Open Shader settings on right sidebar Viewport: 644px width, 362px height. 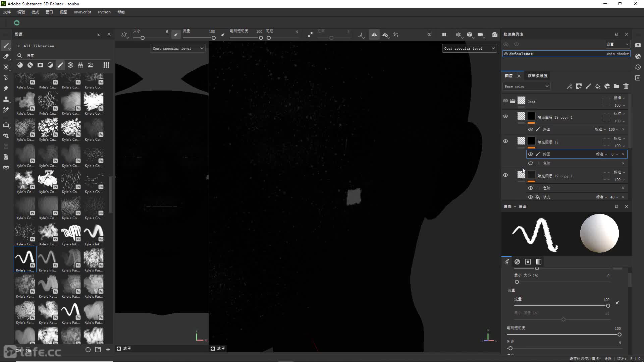coord(638,56)
